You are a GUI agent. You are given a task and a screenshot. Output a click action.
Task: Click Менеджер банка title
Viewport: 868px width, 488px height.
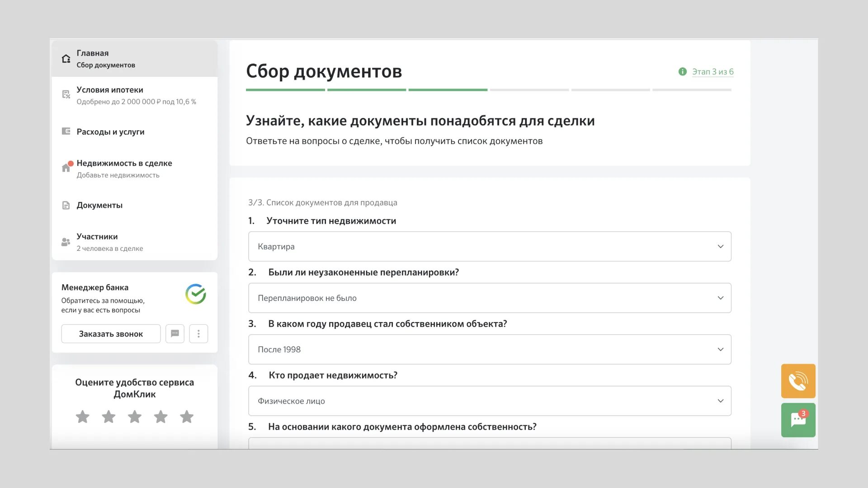click(x=95, y=287)
